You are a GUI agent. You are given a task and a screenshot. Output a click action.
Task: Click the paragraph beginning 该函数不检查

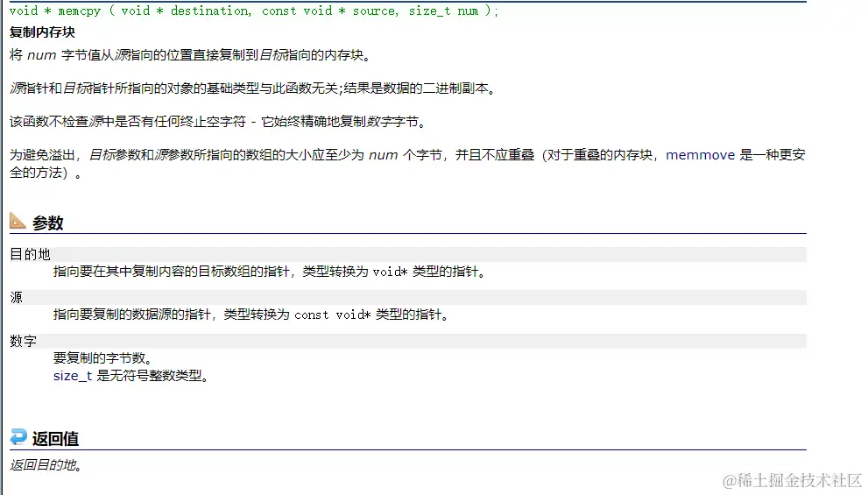[x=217, y=121]
